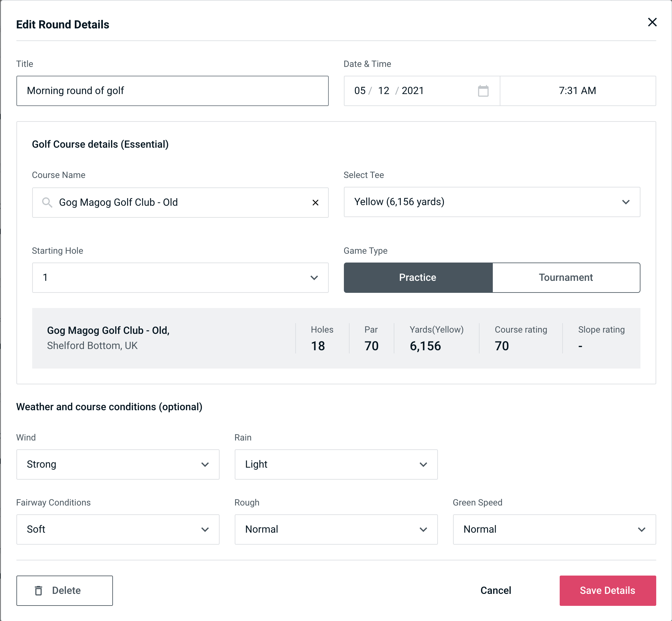Image resolution: width=672 pixels, height=621 pixels.
Task: Toggle Game Type to Practice
Action: coord(417,277)
